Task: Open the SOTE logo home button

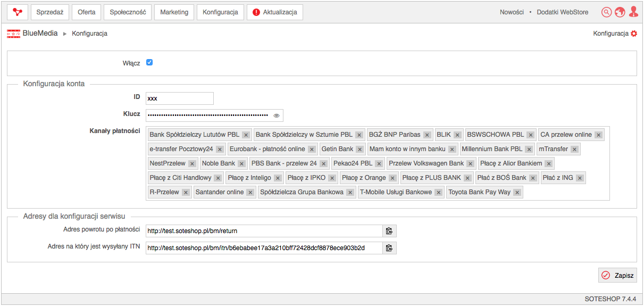Action: [x=18, y=12]
